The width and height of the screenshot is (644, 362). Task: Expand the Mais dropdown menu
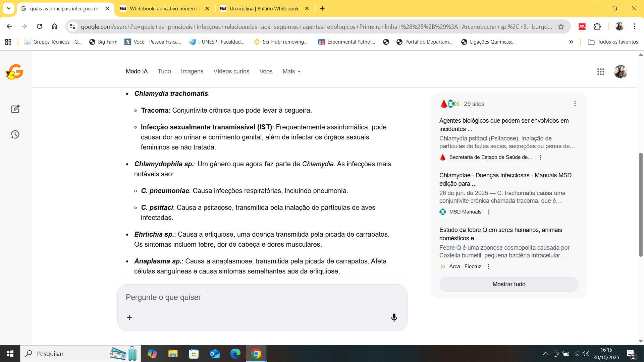click(291, 71)
